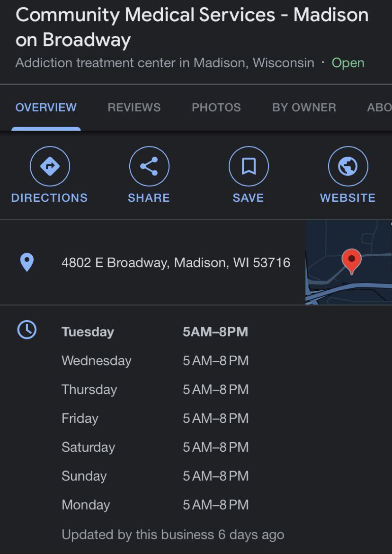Tap the red map marker
Viewport: 392px width, 554px height.
point(351,261)
